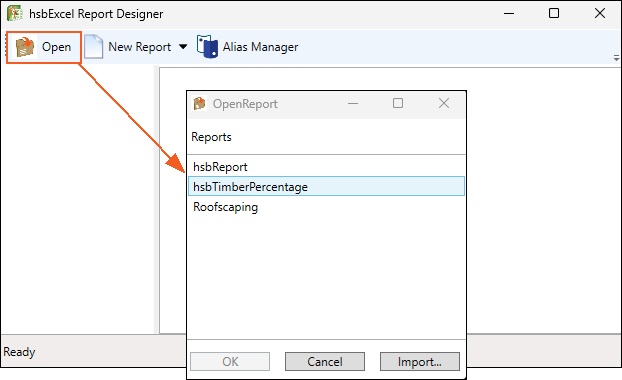
Task: Click the New Report text label
Action: tap(140, 47)
